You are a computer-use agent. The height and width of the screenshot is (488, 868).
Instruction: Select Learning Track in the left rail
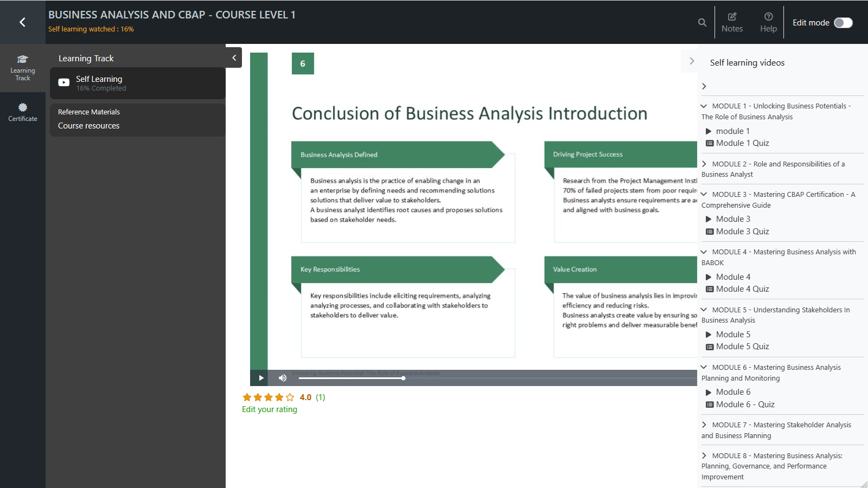tap(23, 68)
